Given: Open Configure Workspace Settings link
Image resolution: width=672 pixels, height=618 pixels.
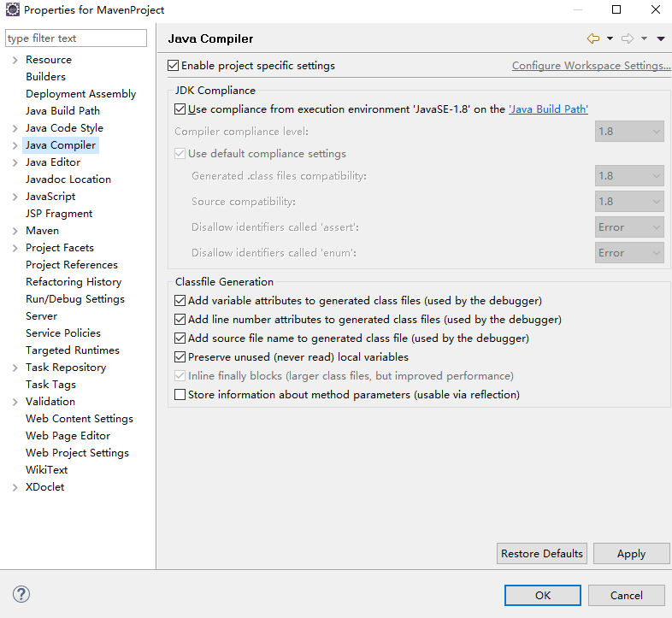Looking at the screenshot, I should [591, 66].
